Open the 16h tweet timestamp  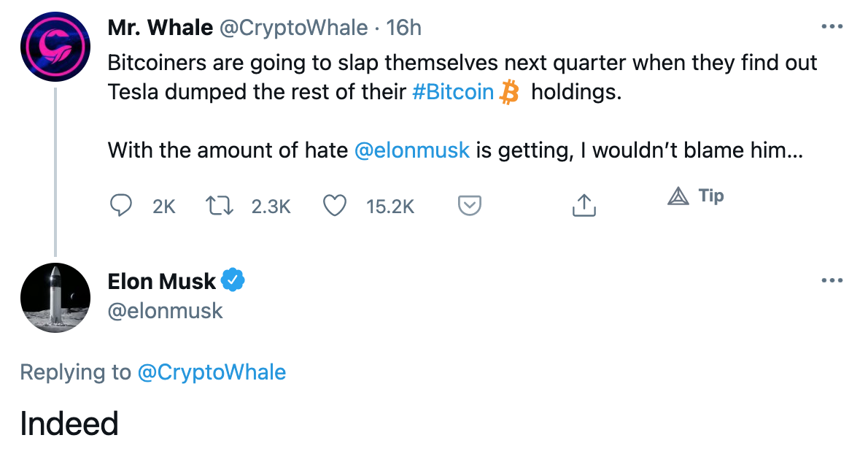404,28
